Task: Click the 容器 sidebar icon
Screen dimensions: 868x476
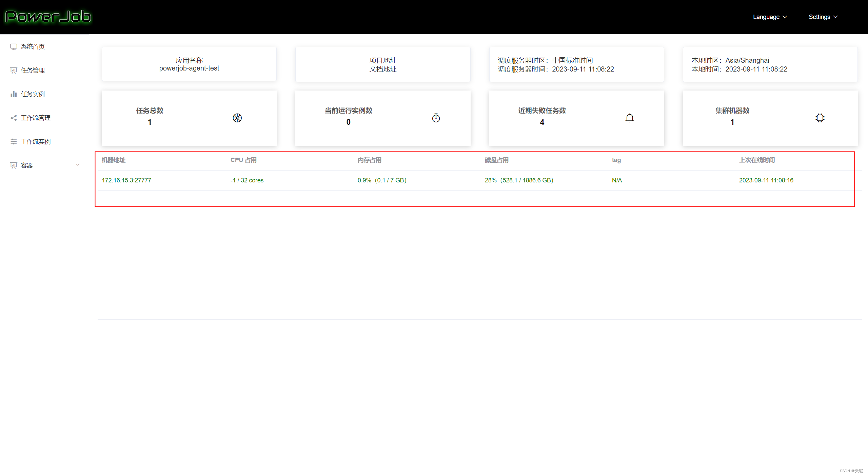Action: coord(14,165)
